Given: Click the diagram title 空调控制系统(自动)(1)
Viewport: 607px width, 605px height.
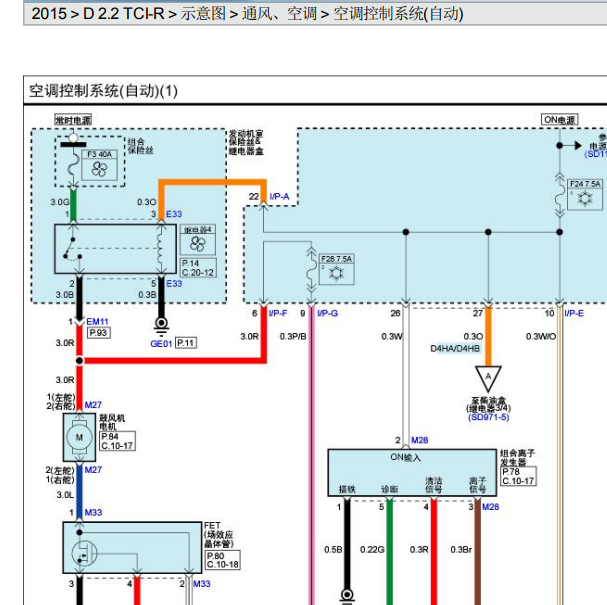Looking at the screenshot, I should pyautogui.click(x=103, y=91).
